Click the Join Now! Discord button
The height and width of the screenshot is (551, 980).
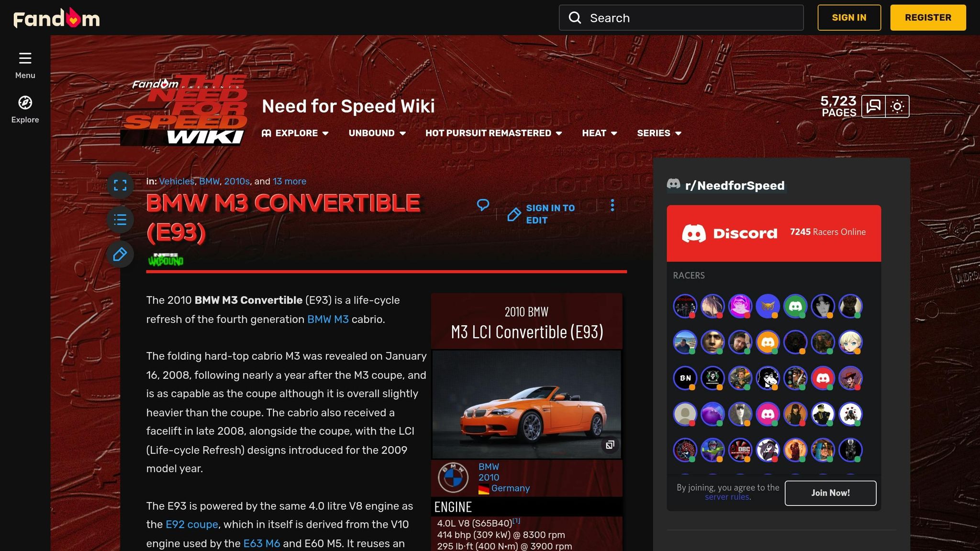(x=830, y=493)
